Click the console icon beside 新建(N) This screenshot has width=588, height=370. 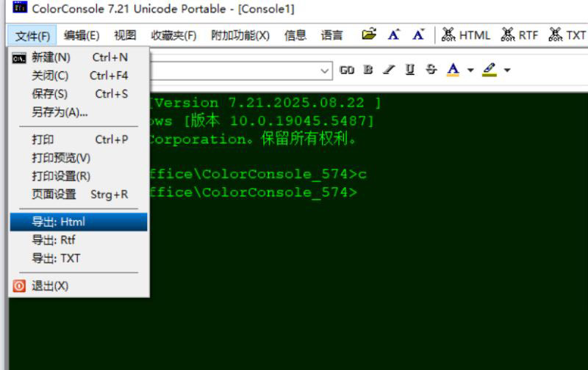tap(19, 59)
